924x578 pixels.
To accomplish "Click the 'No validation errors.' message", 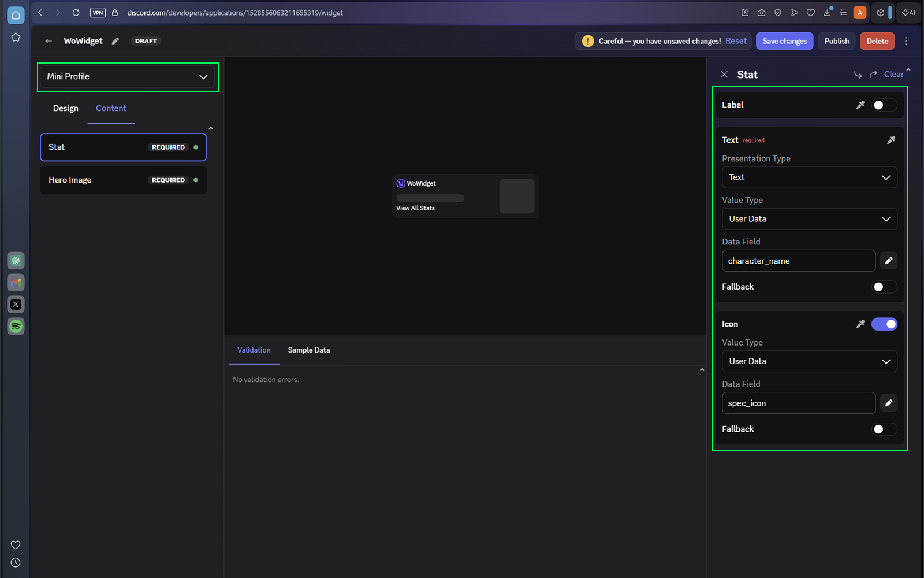I will pos(266,380).
